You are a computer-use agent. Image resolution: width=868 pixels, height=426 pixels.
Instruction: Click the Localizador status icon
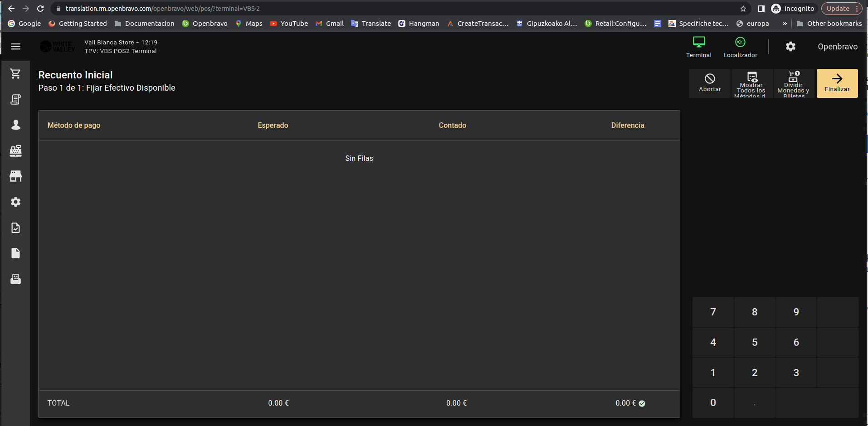pos(740,47)
